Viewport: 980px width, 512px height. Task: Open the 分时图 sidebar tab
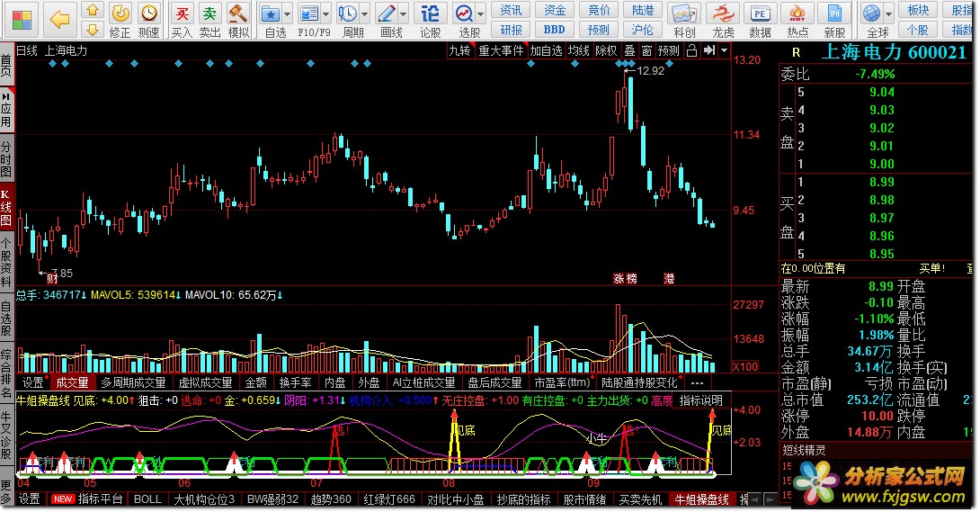click(x=6, y=158)
